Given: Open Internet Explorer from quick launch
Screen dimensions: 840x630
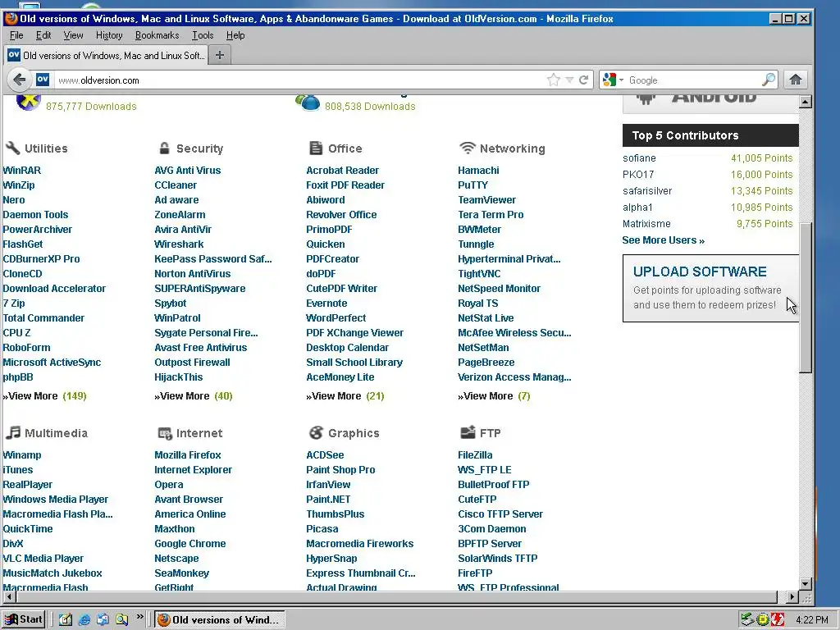Looking at the screenshot, I should point(84,620).
